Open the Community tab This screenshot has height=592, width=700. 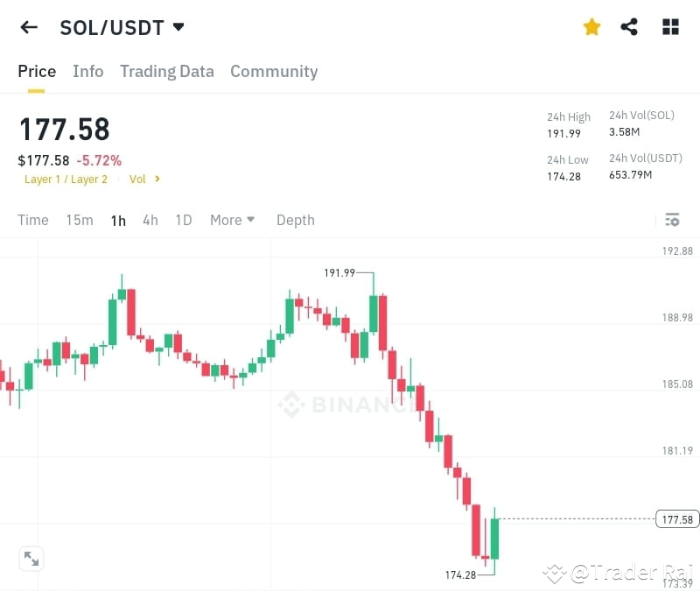tap(274, 71)
